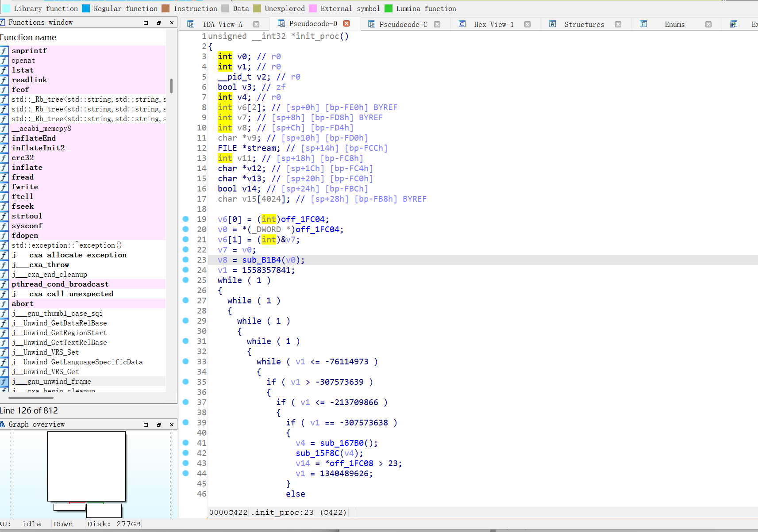This screenshot has width=758, height=532.
Task: Maximize the Graph overview panel
Action: click(x=146, y=425)
